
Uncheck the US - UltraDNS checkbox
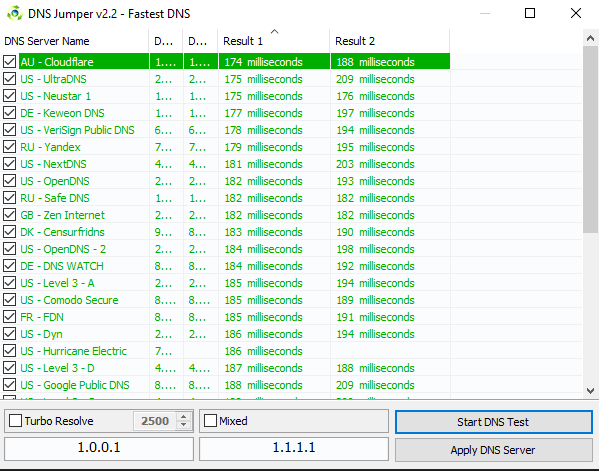(10, 79)
